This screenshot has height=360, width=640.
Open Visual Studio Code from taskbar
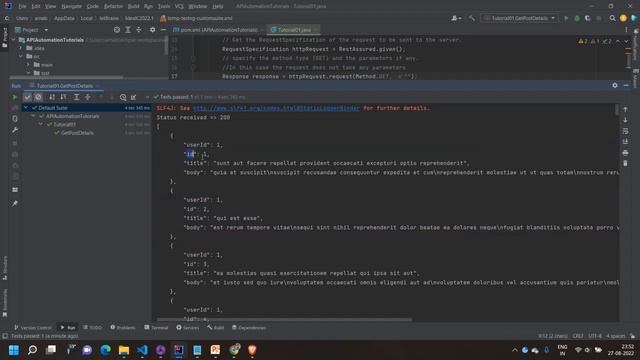tap(142, 350)
